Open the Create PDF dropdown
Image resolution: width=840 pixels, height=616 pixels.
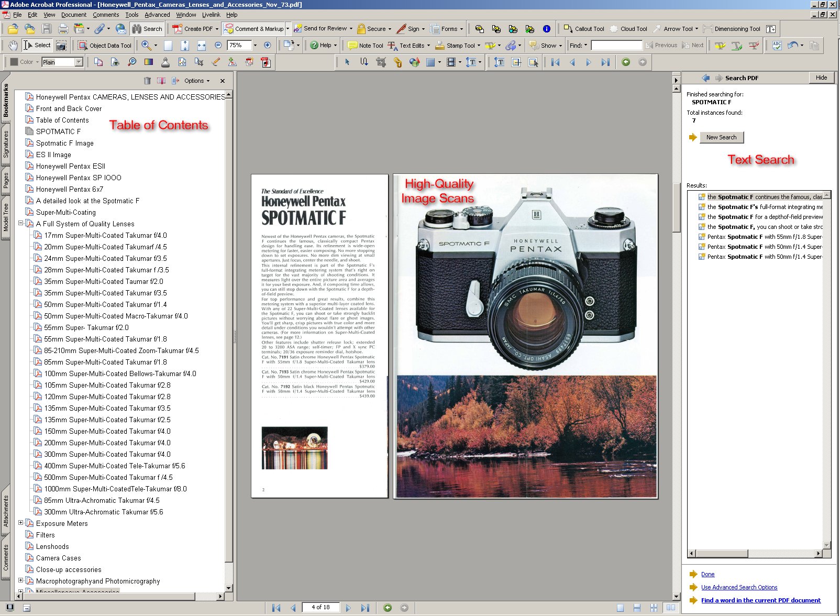point(217,29)
